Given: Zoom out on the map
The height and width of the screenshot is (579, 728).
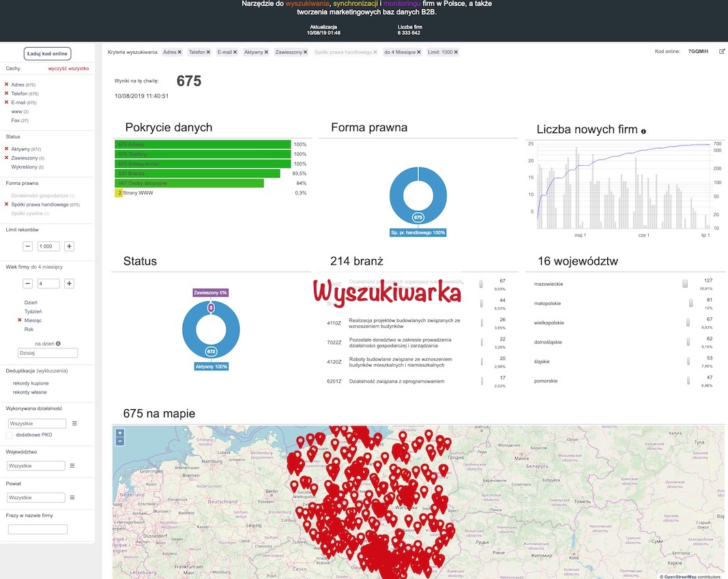Looking at the screenshot, I should coord(120,441).
